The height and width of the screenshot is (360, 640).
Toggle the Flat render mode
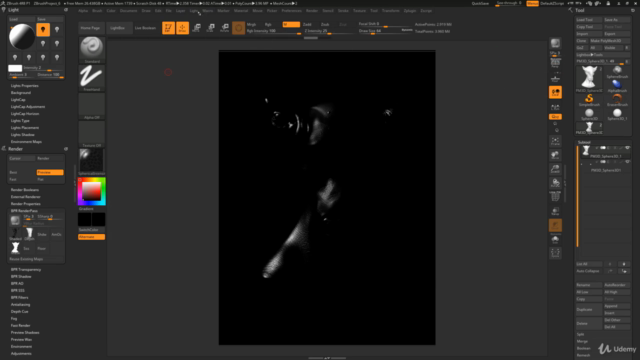[x=50, y=179]
